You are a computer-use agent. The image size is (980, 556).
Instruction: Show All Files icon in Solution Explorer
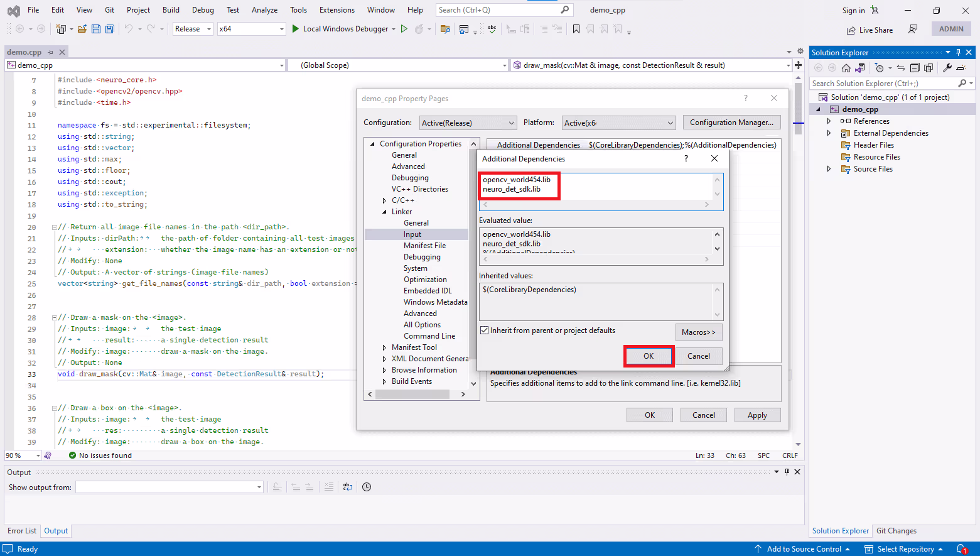(929, 68)
